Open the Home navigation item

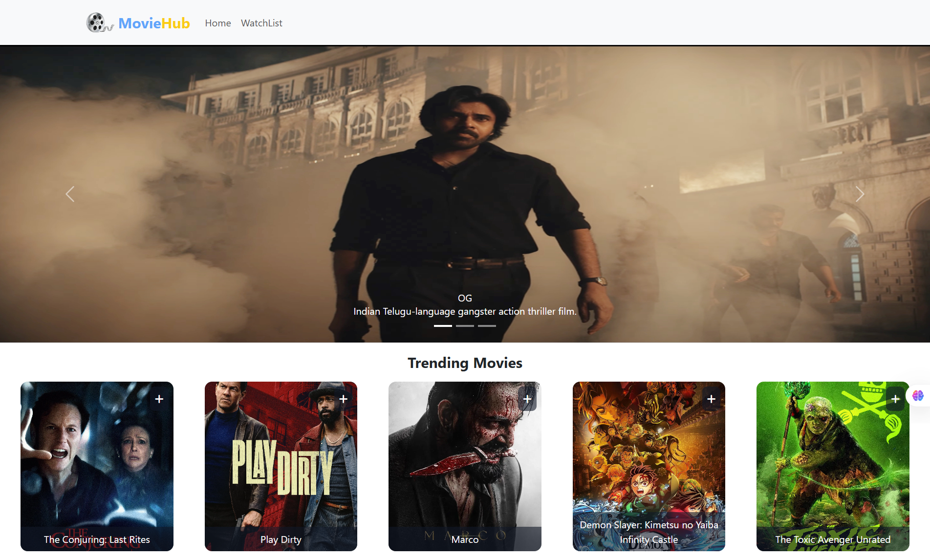point(218,23)
